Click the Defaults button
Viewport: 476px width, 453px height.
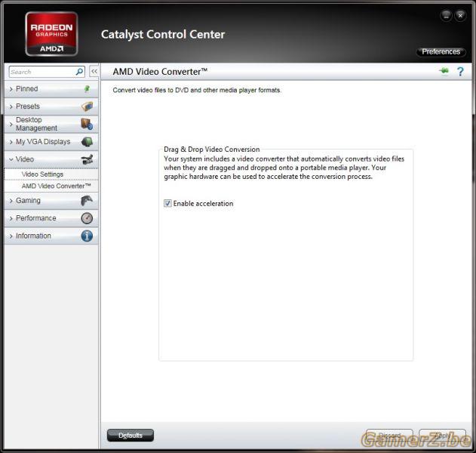(131, 436)
